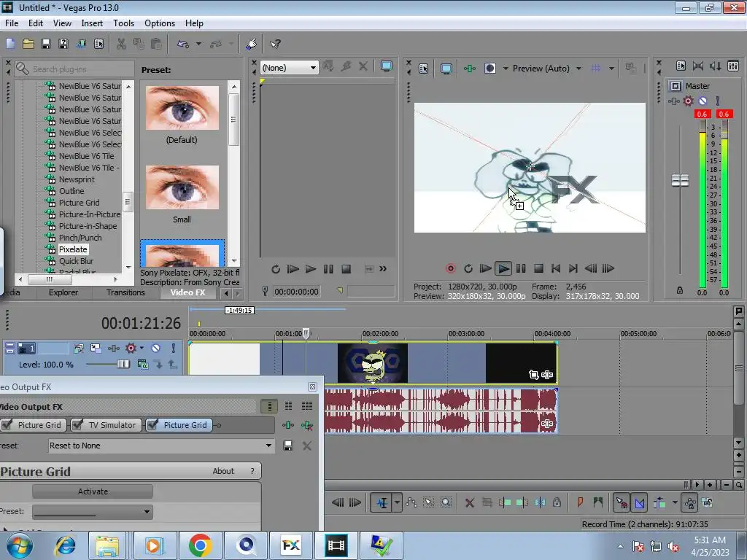
Task: Click the What's This help icon
Action: coord(275,44)
